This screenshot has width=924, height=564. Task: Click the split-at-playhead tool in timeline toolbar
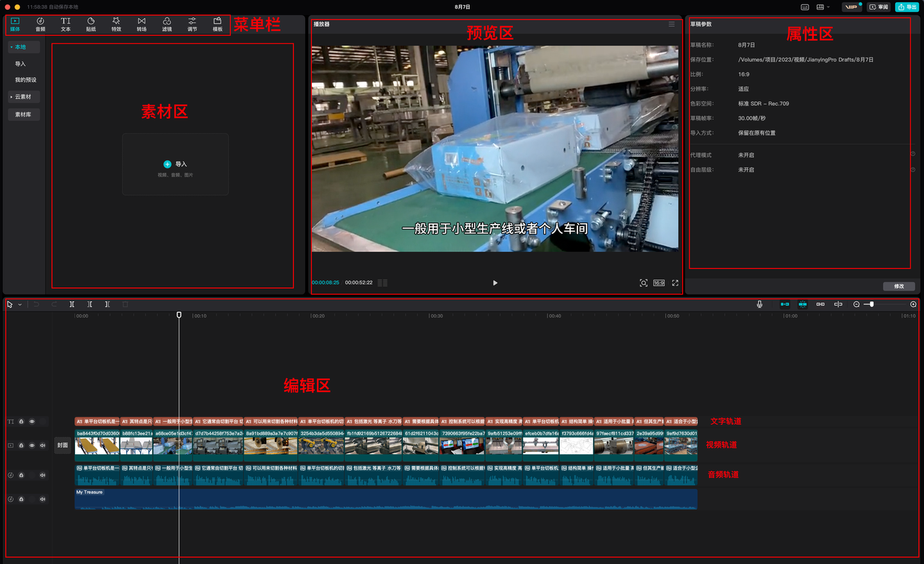pyautogui.click(x=72, y=304)
